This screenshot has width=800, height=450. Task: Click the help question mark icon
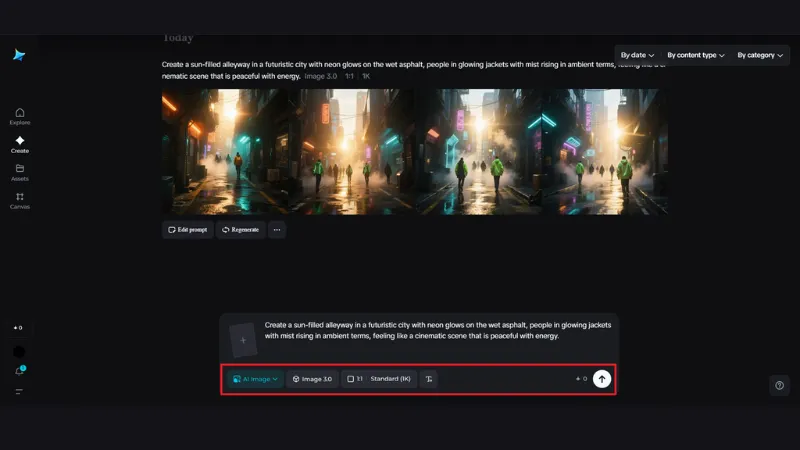pos(780,385)
